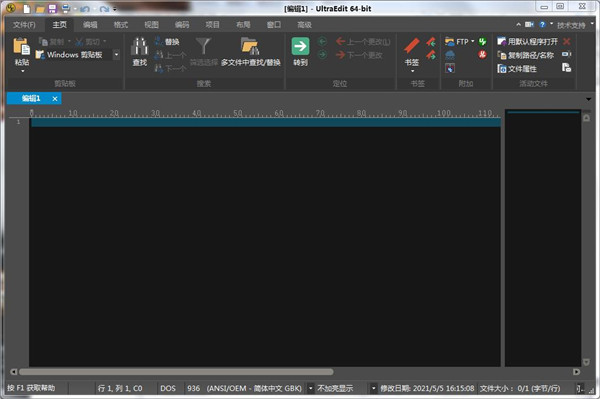Expand the 粘贴 dropdown arrow
Screen dimensions: 600x399
coord(22,71)
